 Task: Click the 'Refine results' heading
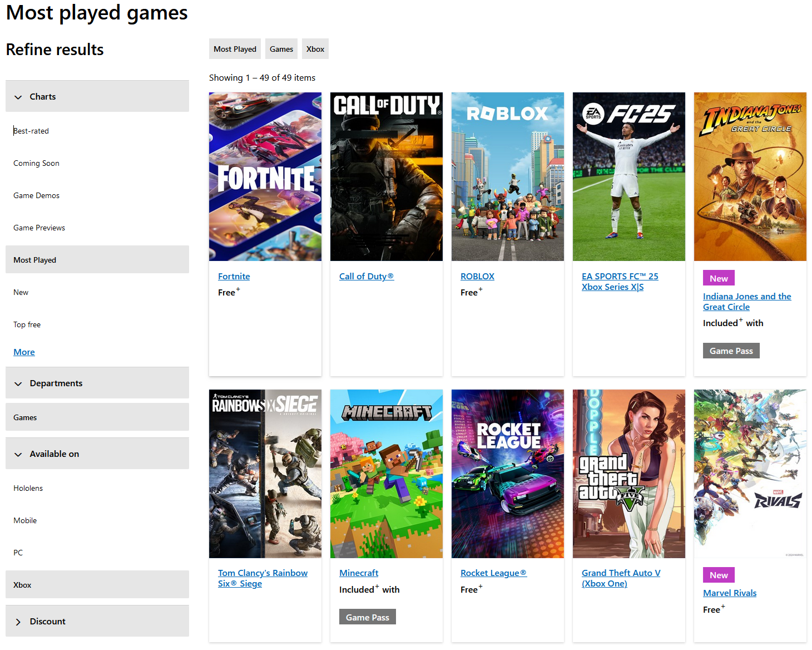click(x=55, y=50)
